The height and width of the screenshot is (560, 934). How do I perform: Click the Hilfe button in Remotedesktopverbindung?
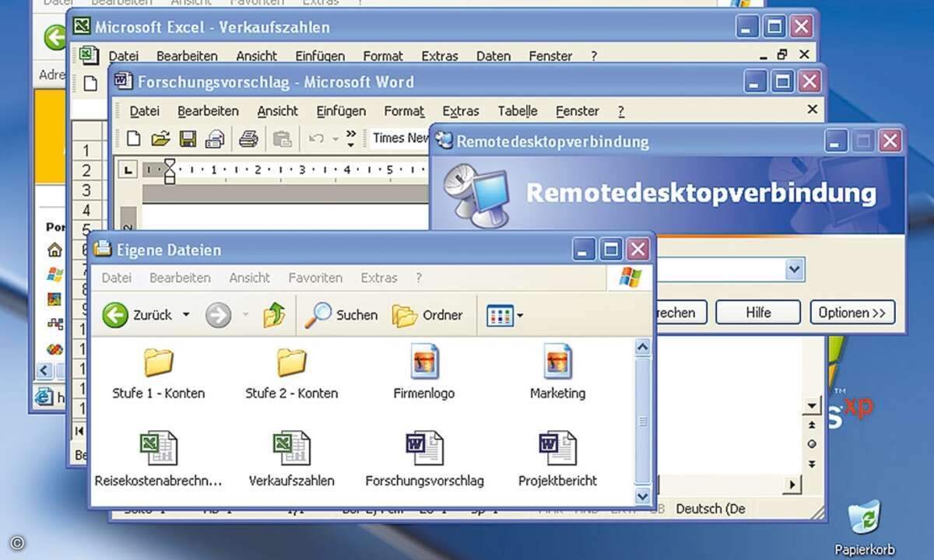click(x=758, y=313)
